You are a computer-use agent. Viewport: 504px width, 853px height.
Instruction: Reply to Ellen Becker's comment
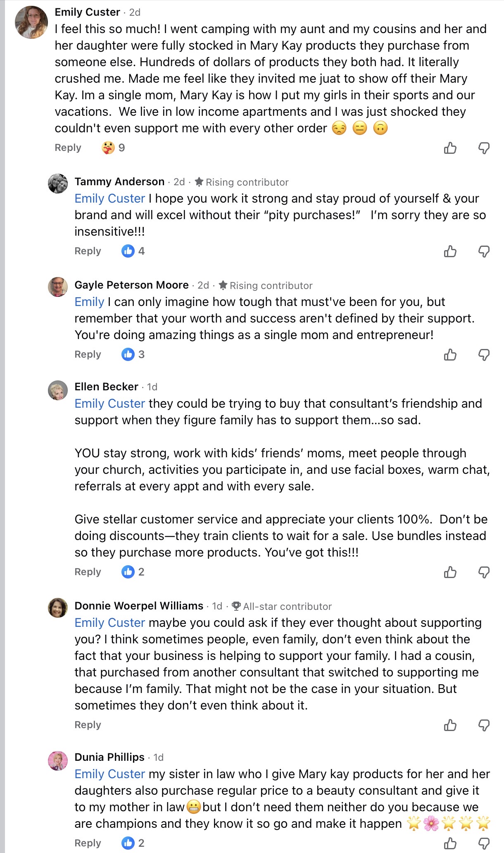(x=88, y=572)
